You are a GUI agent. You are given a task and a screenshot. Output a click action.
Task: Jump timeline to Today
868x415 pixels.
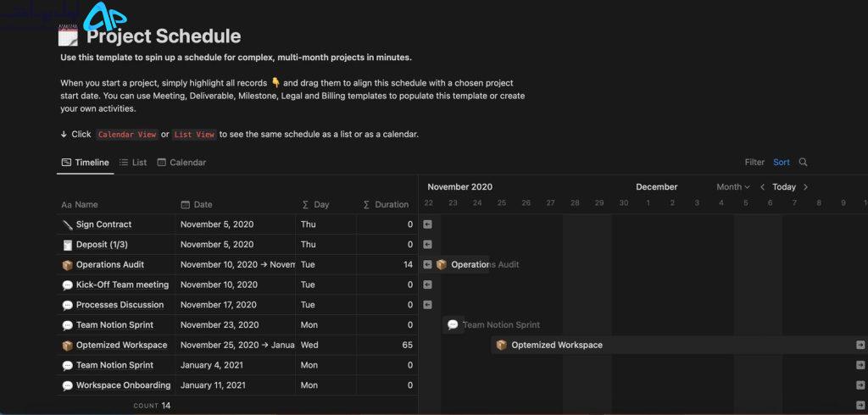pos(784,187)
